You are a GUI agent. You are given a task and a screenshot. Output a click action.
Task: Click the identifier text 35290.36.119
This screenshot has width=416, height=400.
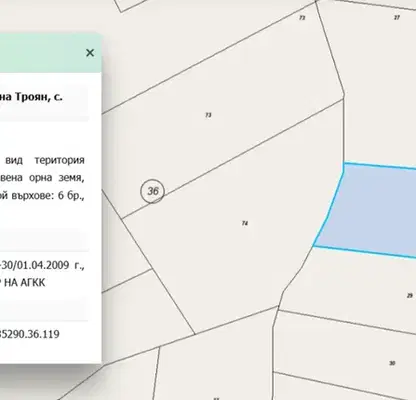tap(30, 334)
